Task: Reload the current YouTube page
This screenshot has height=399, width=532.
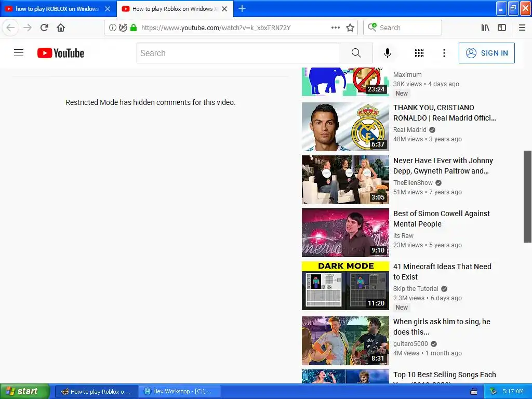Action: coord(44,28)
